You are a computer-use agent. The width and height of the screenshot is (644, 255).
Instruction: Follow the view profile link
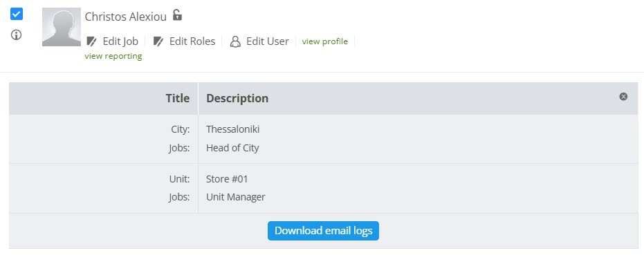(x=325, y=41)
